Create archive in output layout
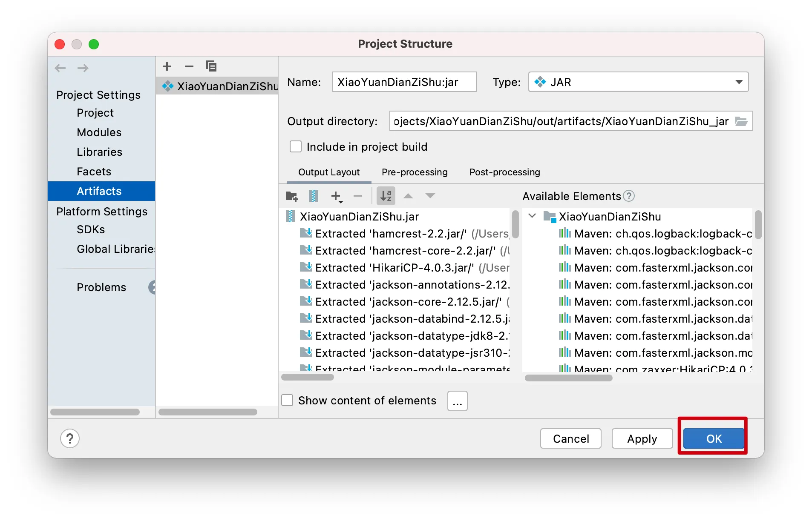This screenshot has width=812, height=521. coord(314,196)
